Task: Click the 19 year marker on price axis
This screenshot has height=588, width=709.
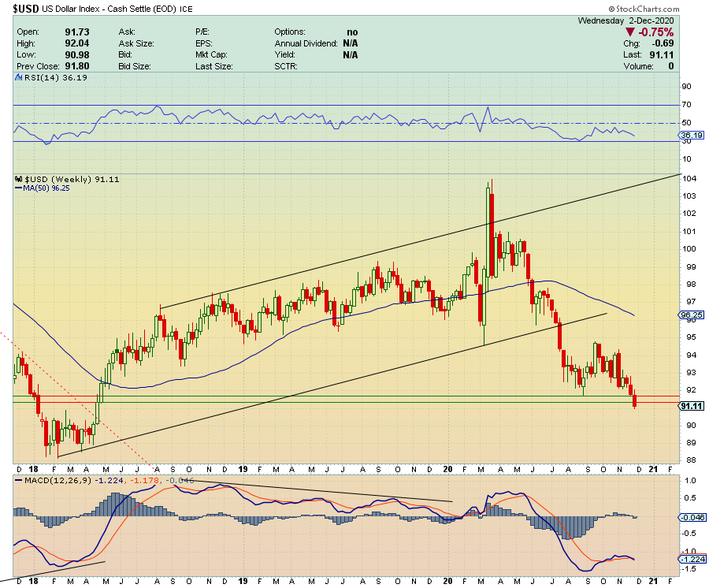Action: (x=243, y=469)
